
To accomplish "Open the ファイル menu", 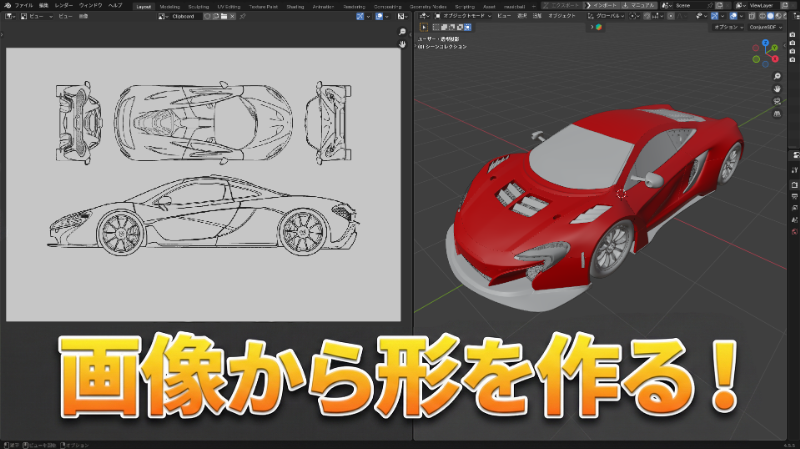I will [23, 5].
